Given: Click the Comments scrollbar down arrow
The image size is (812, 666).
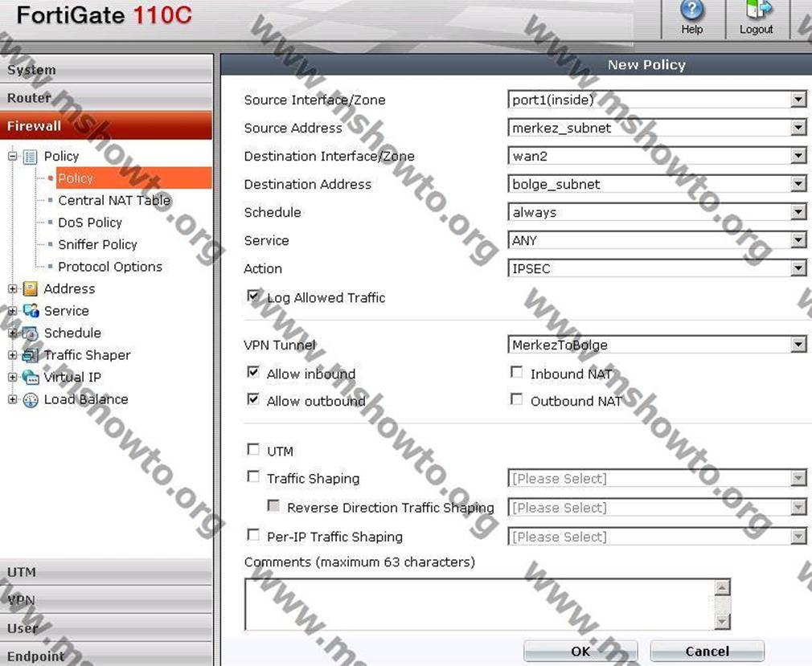Looking at the screenshot, I should pyautogui.click(x=722, y=621).
